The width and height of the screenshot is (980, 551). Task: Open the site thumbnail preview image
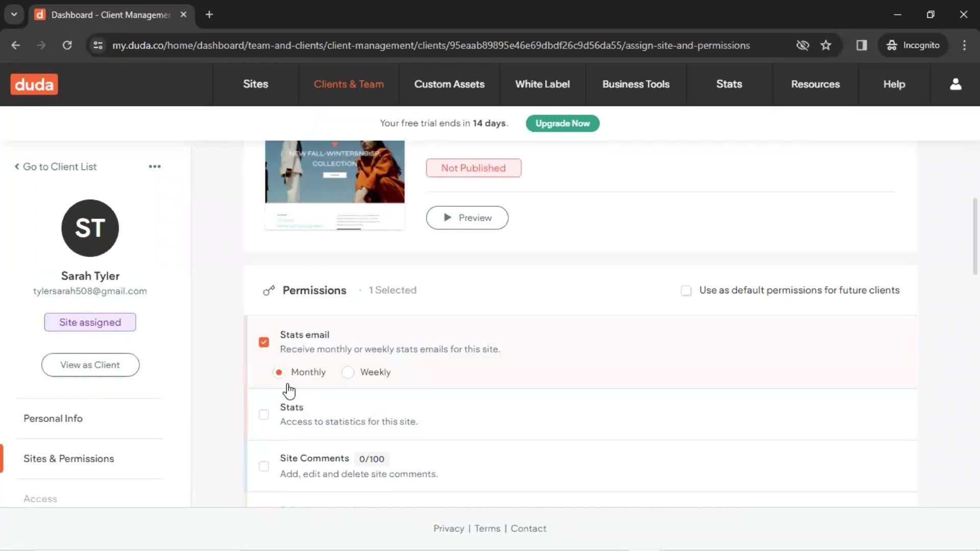(335, 185)
